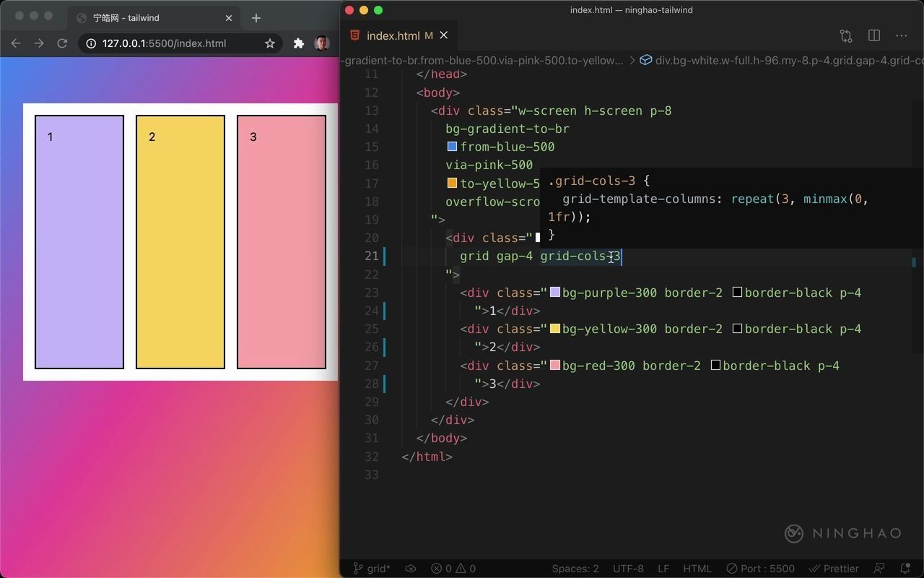Select the purple swatch beside bg-purple-300
This screenshot has height=578, width=924.
pos(554,292)
